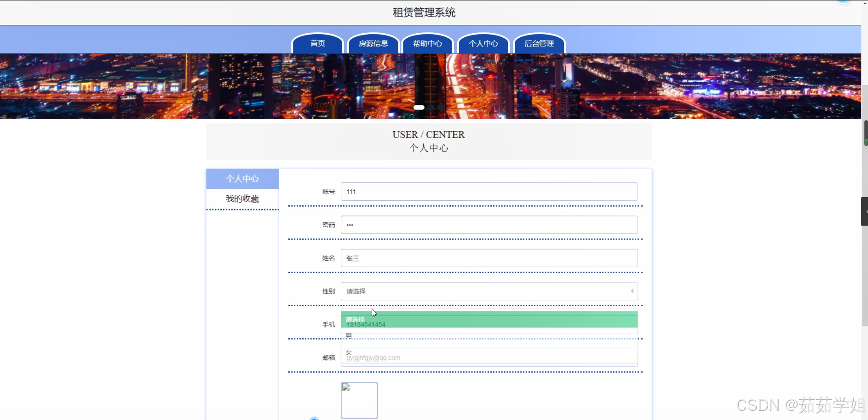Choose 男 in the gender list
This screenshot has width=868, height=420.
pos(489,336)
